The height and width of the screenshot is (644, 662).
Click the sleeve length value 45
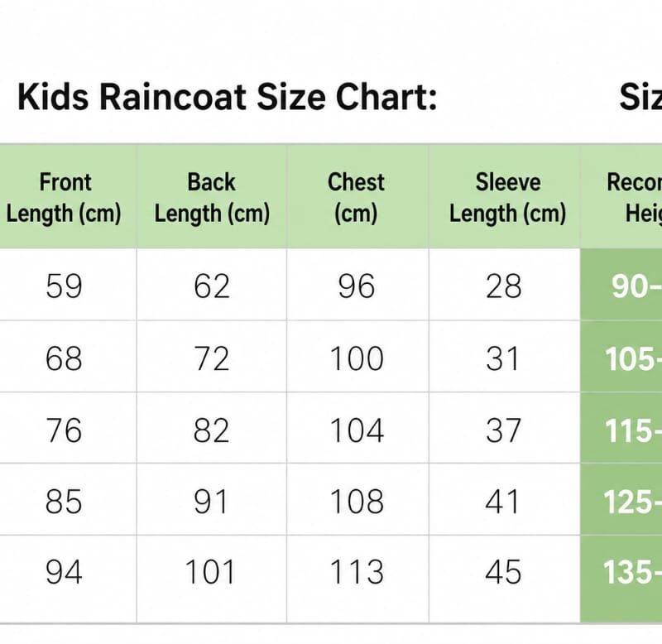pyautogui.click(x=503, y=572)
